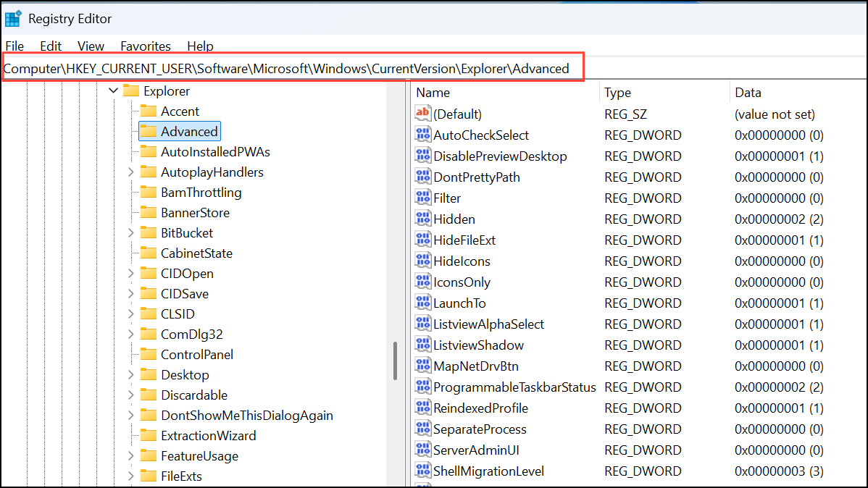Expand the Discardable key

pyautogui.click(x=131, y=395)
